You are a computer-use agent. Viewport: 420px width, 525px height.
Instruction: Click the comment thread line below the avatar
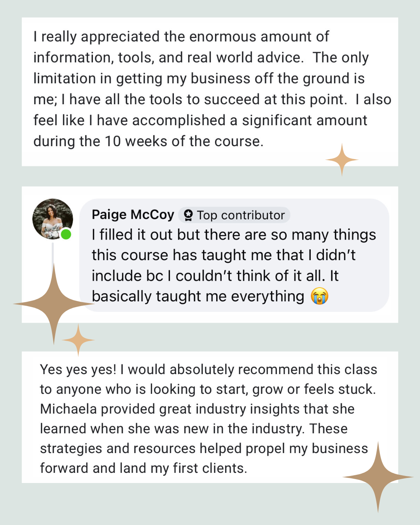(52, 253)
